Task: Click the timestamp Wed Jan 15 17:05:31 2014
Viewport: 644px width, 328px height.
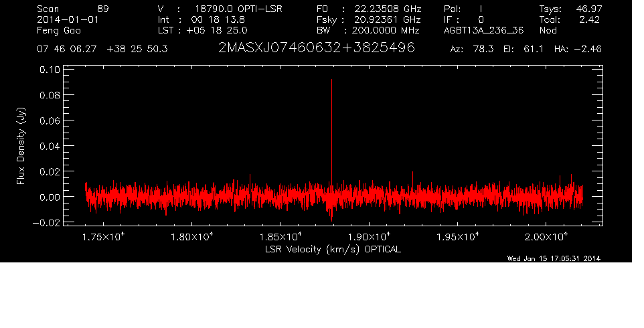Action: [554, 258]
